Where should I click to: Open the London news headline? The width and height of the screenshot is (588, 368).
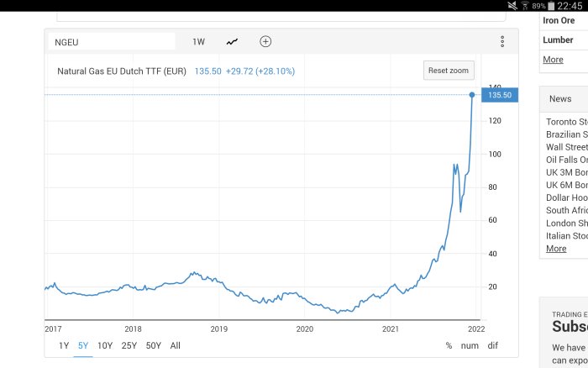[567, 223]
